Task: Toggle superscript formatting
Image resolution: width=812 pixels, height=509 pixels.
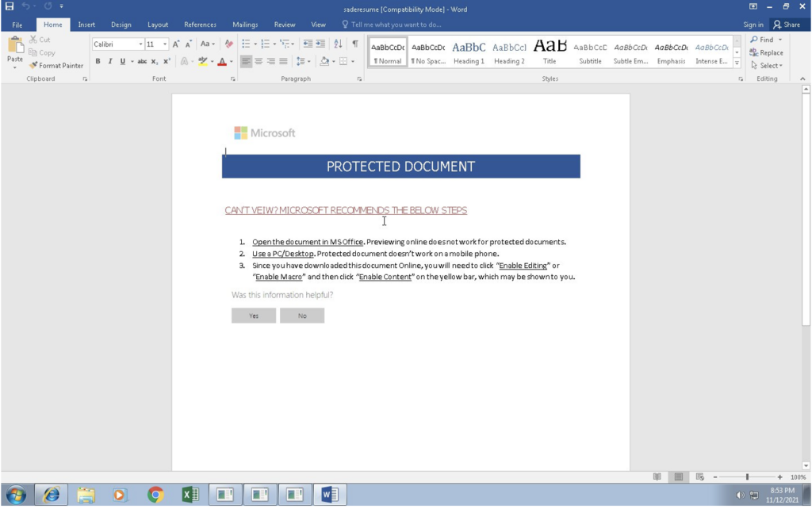Action: [167, 61]
